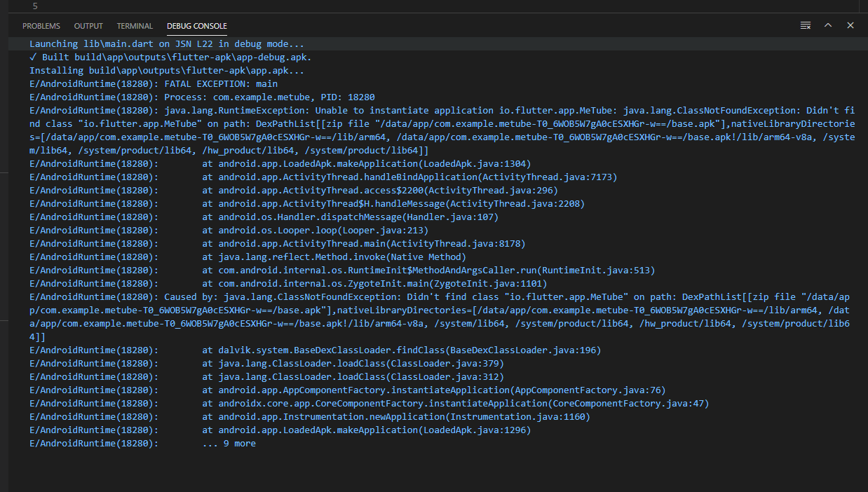Click the 'AppComponentFactory.instantiateApplication' stack line
The height and width of the screenshot is (492, 868).
(348, 390)
